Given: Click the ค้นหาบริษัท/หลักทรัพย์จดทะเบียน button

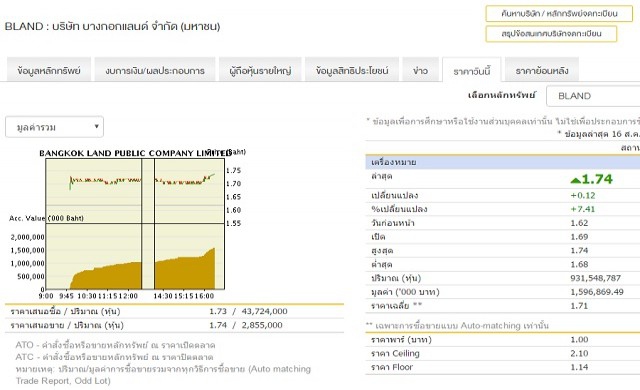Looking at the screenshot, I should (x=559, y=13).
